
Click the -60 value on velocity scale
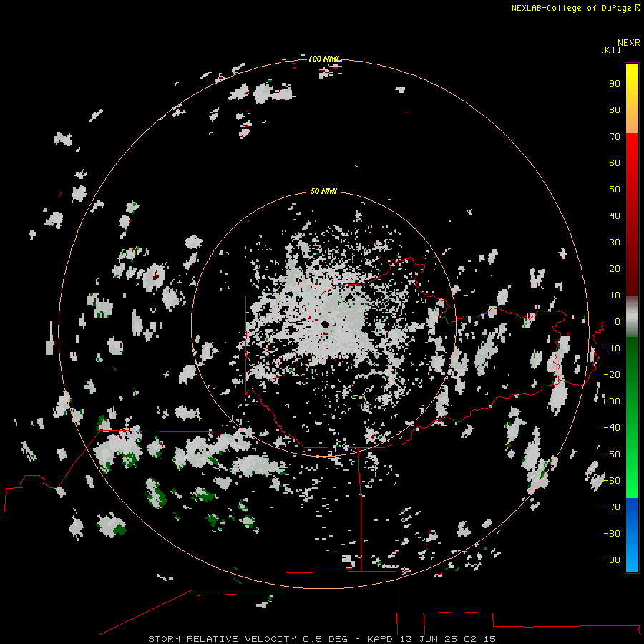(x=612, y=481)
